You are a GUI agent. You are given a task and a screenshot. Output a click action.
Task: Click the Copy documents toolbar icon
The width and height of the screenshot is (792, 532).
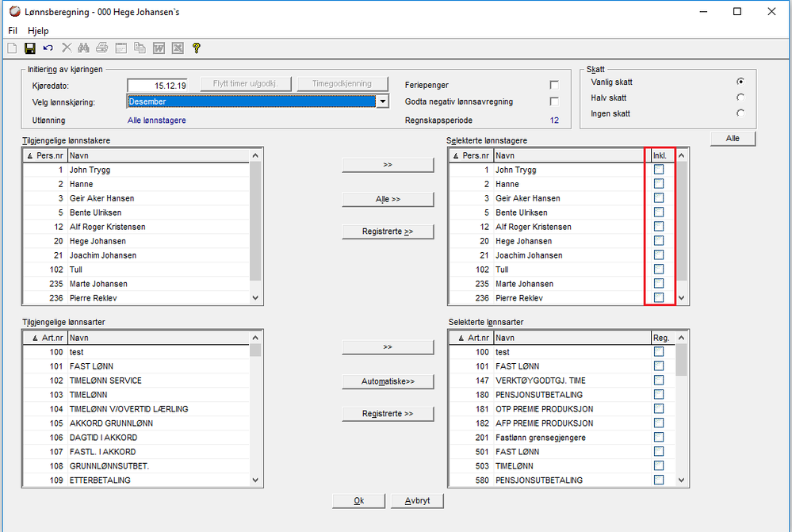click(140, 48)
